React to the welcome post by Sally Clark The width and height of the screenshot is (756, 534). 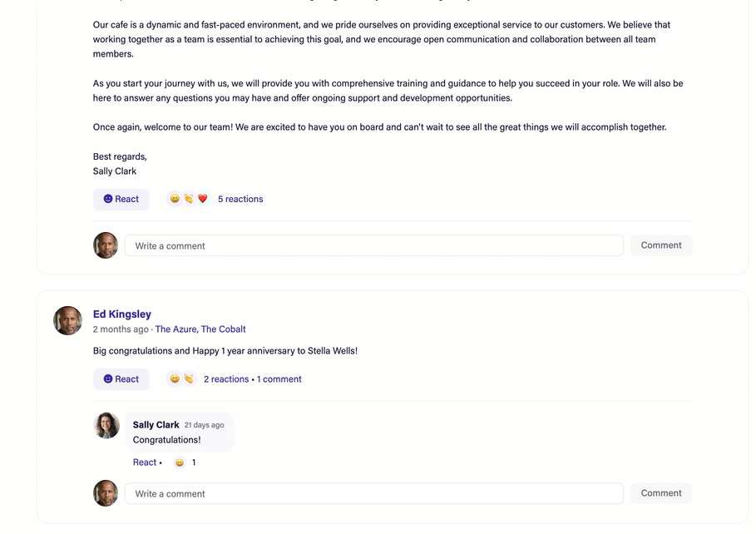pyautogui.click(x=121, y=199)
